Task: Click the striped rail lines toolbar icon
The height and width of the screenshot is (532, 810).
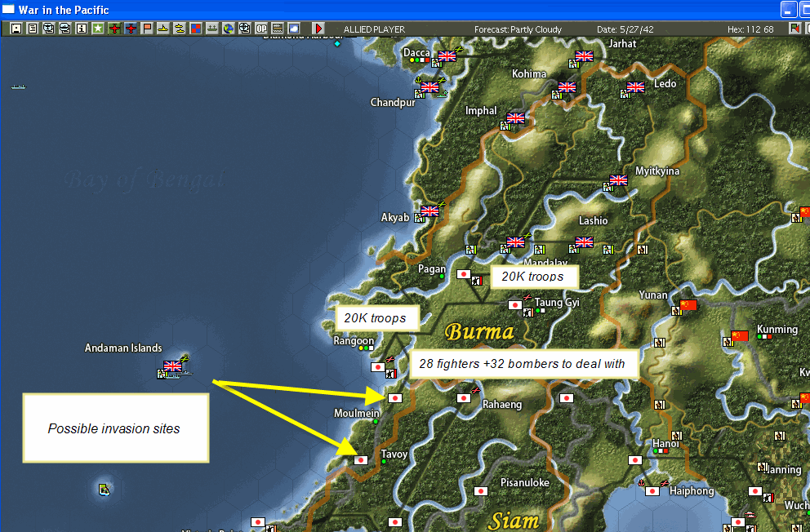Action: 278,29
